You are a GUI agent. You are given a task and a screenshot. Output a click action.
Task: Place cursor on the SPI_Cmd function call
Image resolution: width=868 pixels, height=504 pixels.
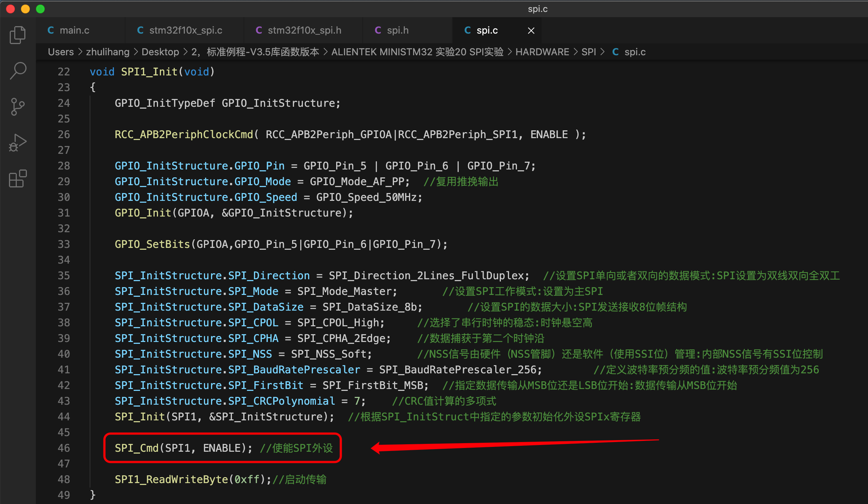pyautogui.click(x=136, y=448)
